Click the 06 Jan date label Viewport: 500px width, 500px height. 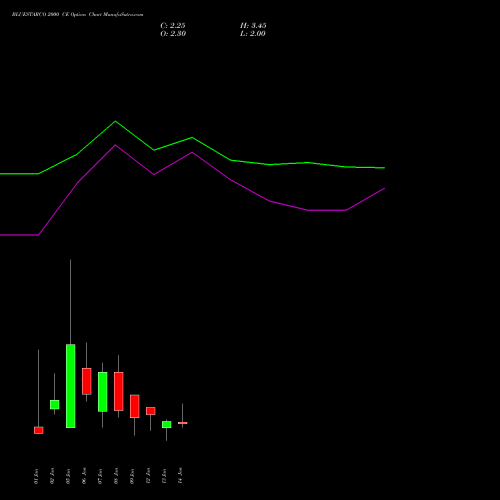pos(84,476)
